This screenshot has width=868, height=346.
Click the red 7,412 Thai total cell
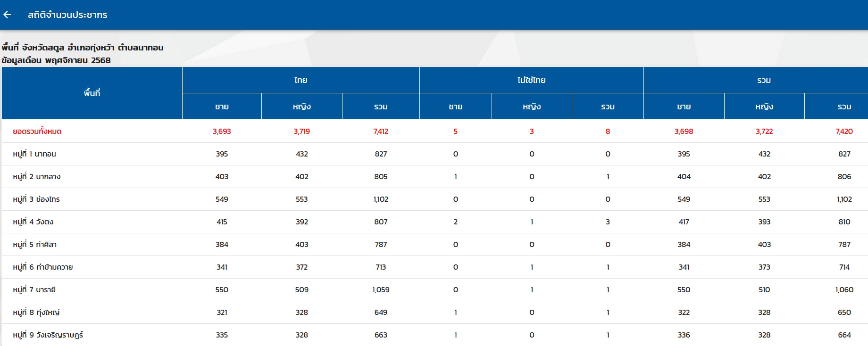click(381, 132)
